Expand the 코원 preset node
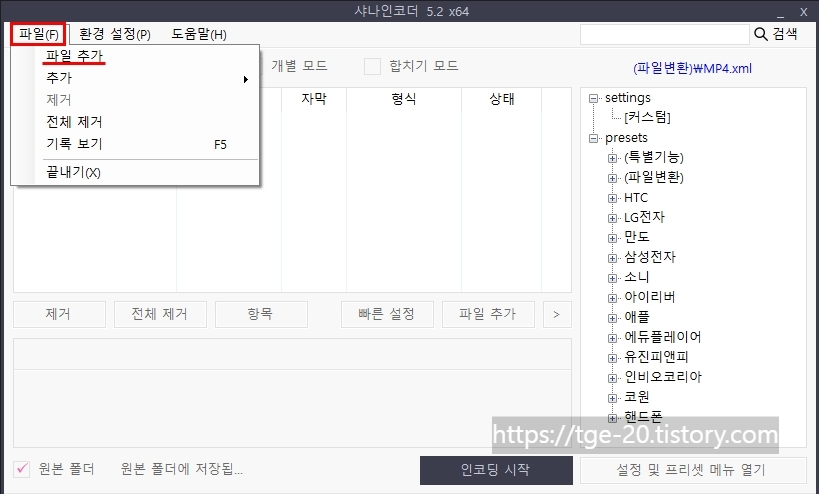The image size is (819, 494). [612, 398]
